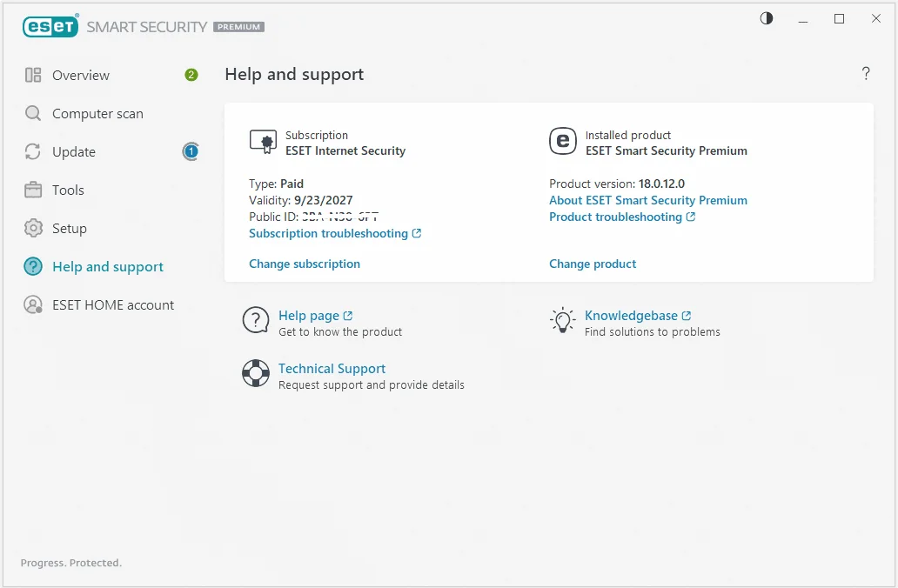
Task: Click the green Overview notification badge showing 2
Action: click(x=191, y=75)
